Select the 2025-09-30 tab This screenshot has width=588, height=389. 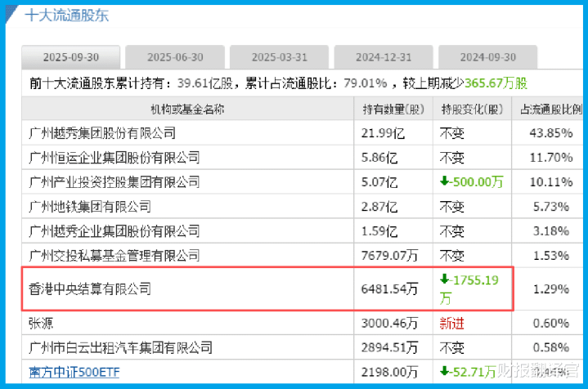pos(71,57)
